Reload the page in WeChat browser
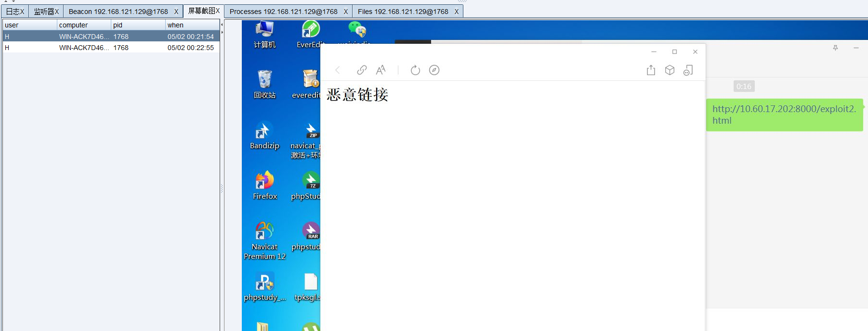 click(415, 70)
